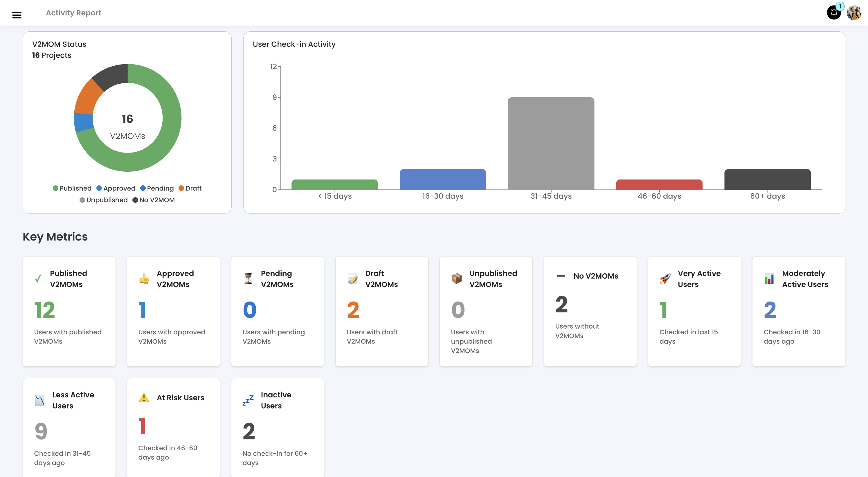Toggle the Unpublished legend entry
868x477 pixels.
coord(103,200)
